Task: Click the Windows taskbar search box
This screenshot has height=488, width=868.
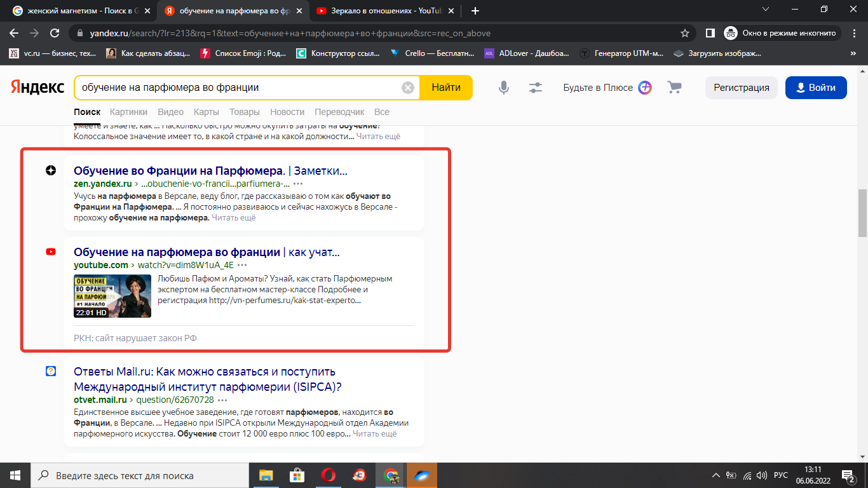Action: click(x=140, y=475)
